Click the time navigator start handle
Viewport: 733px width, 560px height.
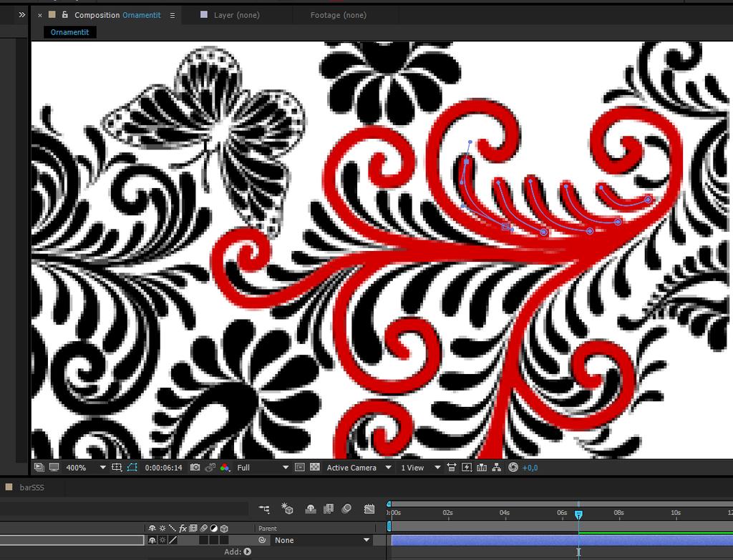tap(389, 504)
